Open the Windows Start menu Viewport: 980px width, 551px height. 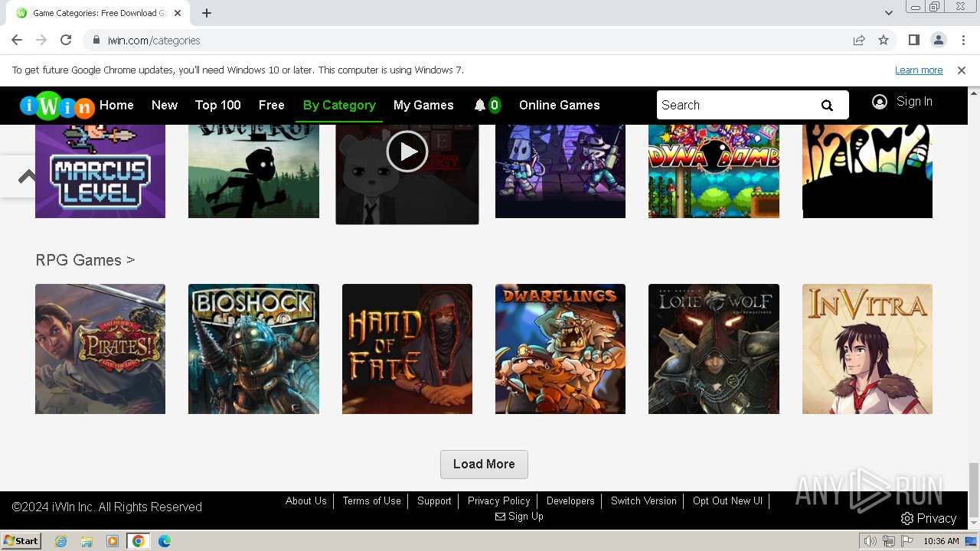coord(21,541)
